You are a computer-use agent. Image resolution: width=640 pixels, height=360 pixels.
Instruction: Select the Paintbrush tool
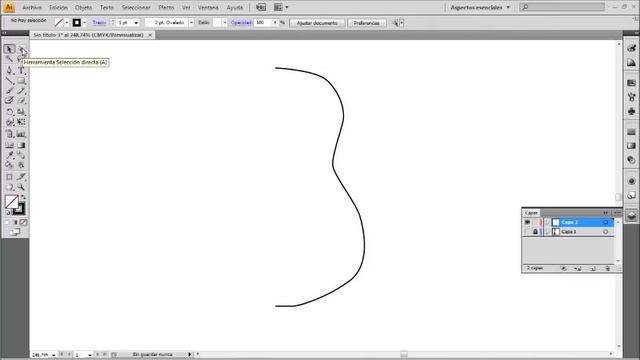coord(9,91)
